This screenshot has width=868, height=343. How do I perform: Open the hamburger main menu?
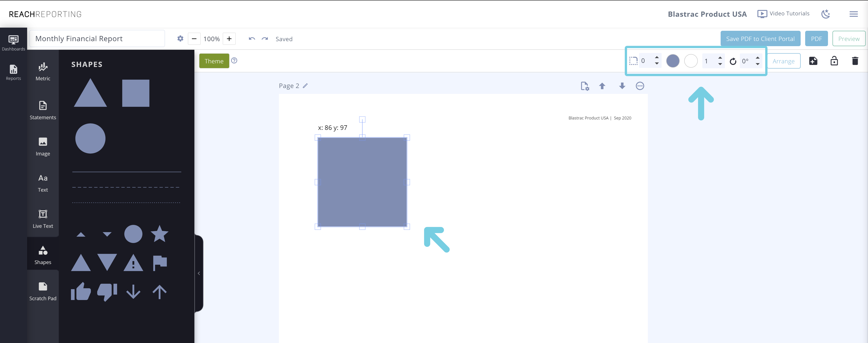(x=854, y=14)
